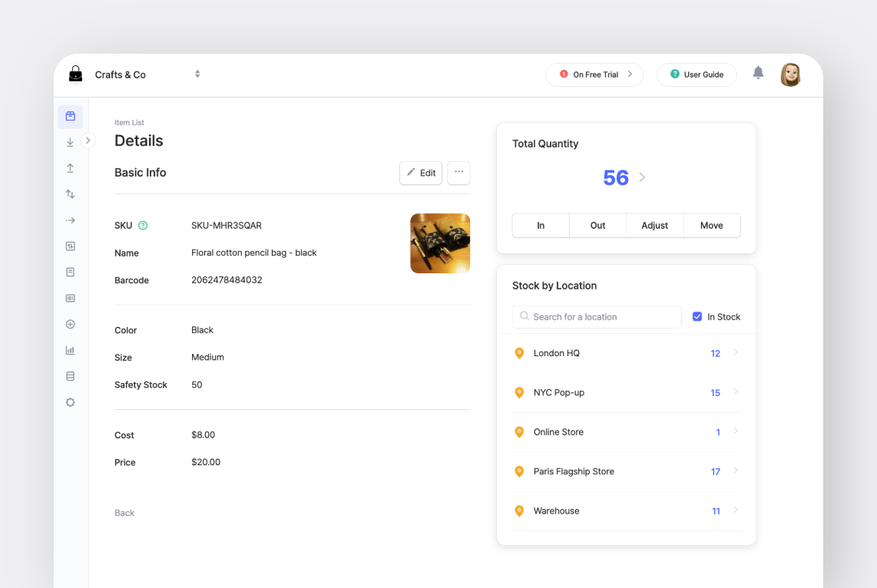Open the user avatar profile menu
Screen dimensions: 877x588
[790, 74]
